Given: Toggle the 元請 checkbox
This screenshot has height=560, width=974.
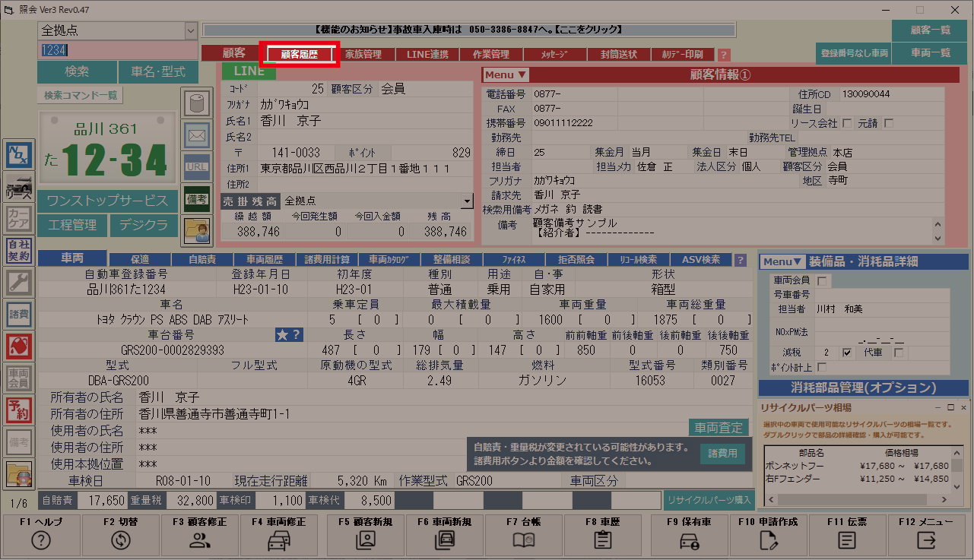Looking at the screenshot, I should click(888, 123).
